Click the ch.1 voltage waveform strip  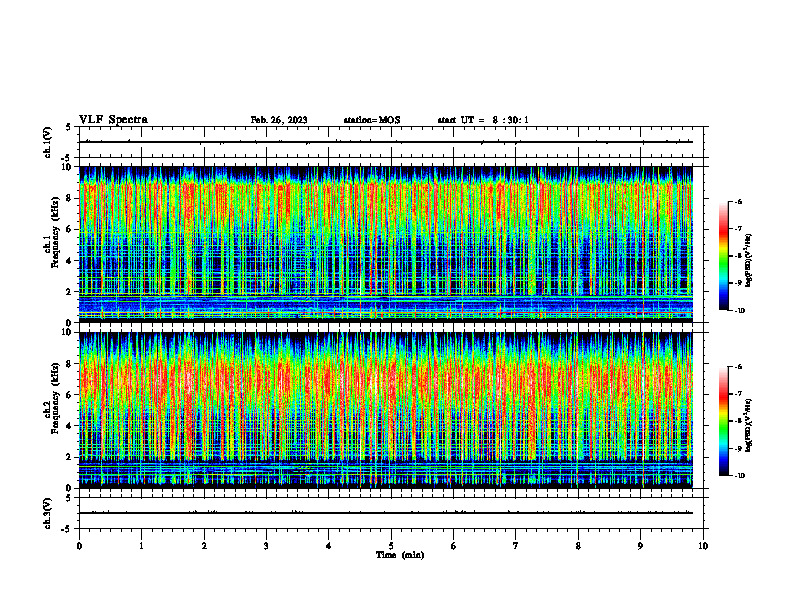(x=391, y=142)
